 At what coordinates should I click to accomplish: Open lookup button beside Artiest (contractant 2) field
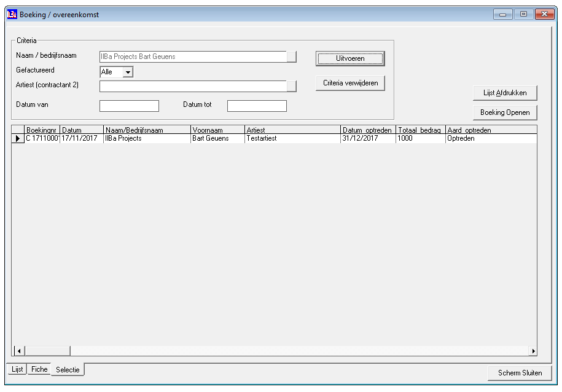click(x=291, y=86)
